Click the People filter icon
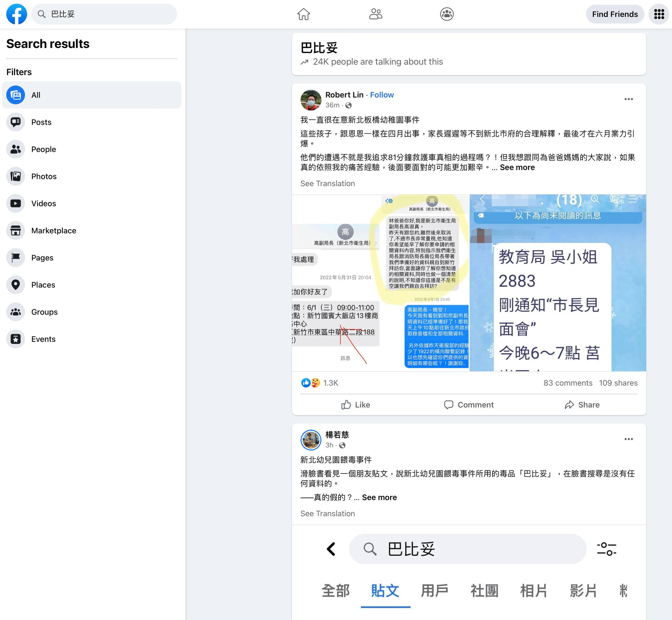 [15, 149]
